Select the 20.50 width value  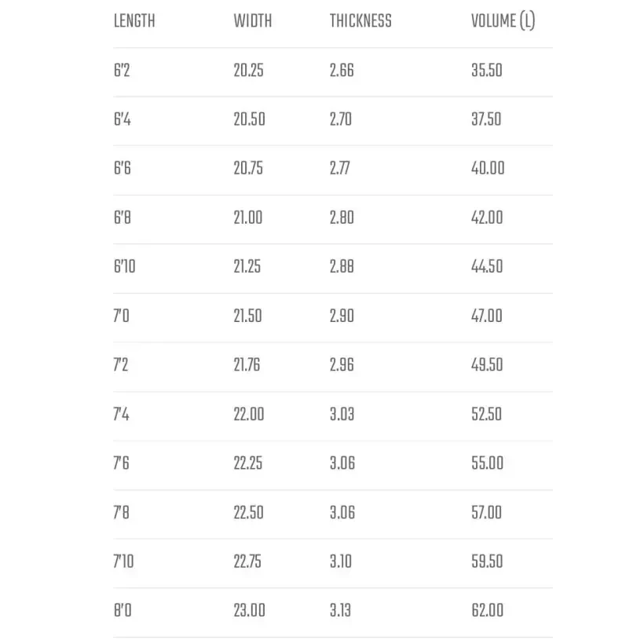(249, 119)
